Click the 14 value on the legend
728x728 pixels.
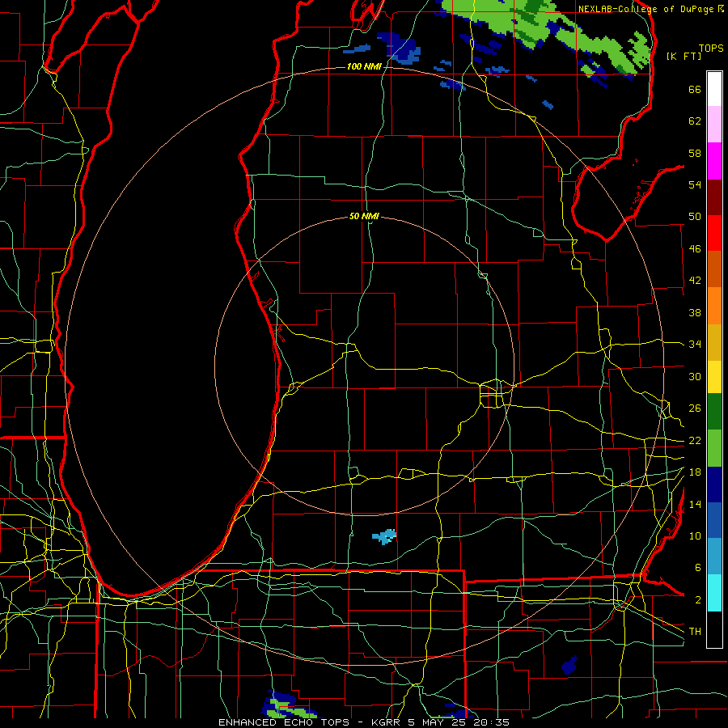695,504
